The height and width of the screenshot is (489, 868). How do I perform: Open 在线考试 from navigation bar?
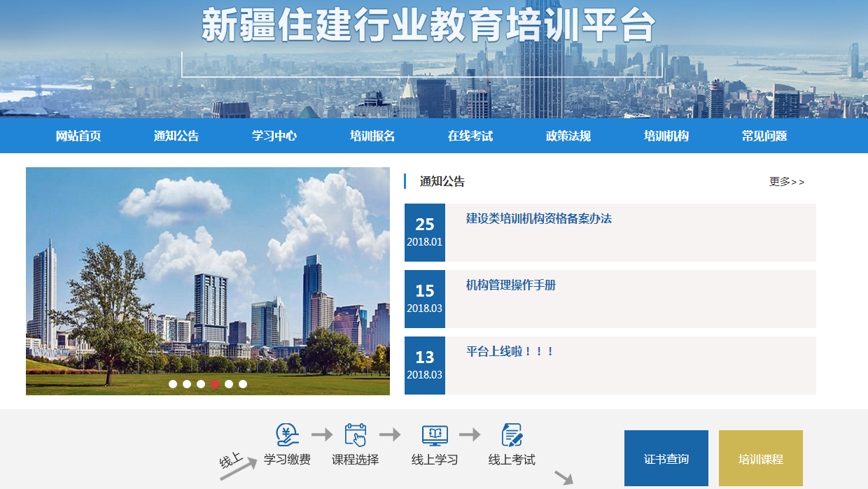pos(470,136)
